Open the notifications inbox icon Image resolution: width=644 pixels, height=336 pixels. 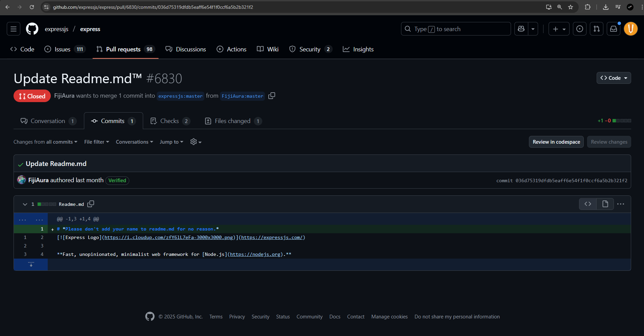click(x=613, y=29)
